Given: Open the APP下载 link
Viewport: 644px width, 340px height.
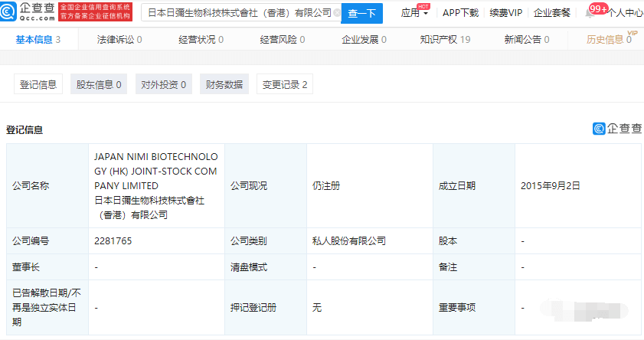Looking at the screenshot, I should tap(460, 13).
